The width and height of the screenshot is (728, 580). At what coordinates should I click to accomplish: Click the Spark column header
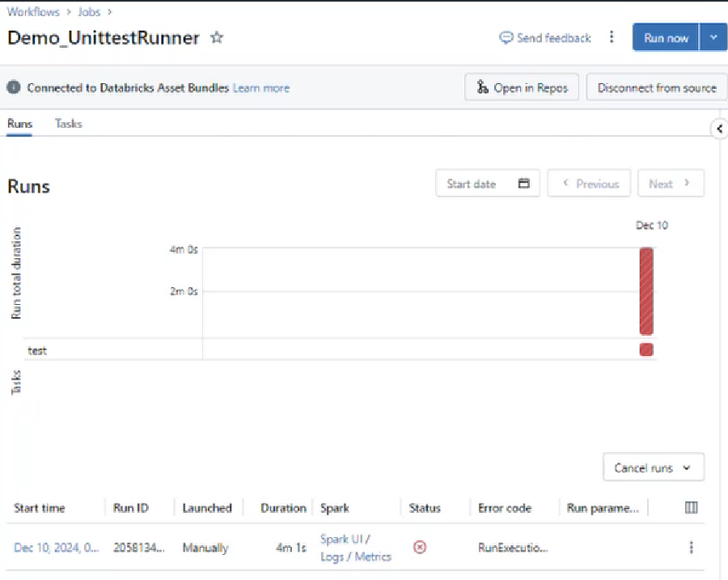[335, 508]
